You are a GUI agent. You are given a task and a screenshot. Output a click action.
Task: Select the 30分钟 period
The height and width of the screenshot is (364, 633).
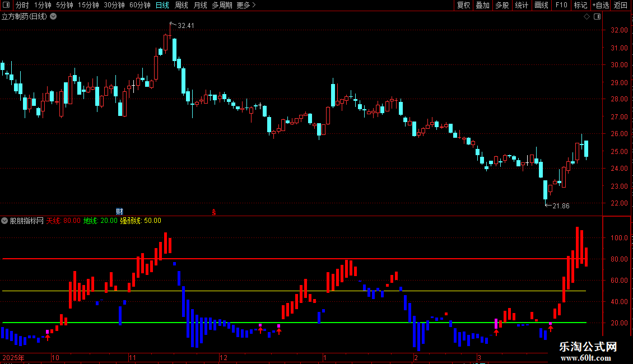point(114,5)
